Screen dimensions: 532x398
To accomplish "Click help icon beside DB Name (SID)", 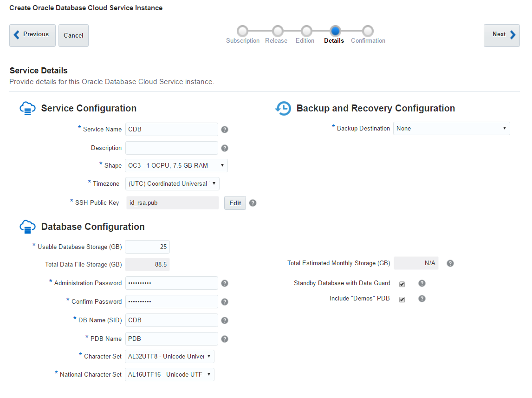I will pyautogui.click(x=225, y=320).
